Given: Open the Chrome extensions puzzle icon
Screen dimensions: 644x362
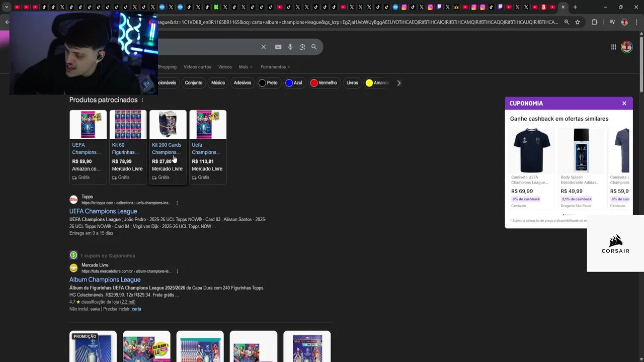Looking at the screenshot, I should (x=594, y=22).
